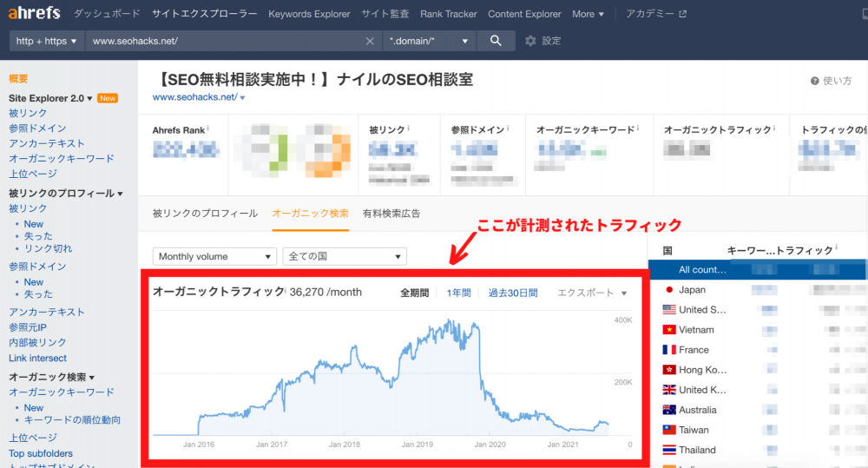Expand www.seohacks.net/ URL dropdown arrow
This screenshot has width=868, height=468.
click(242, 98)
